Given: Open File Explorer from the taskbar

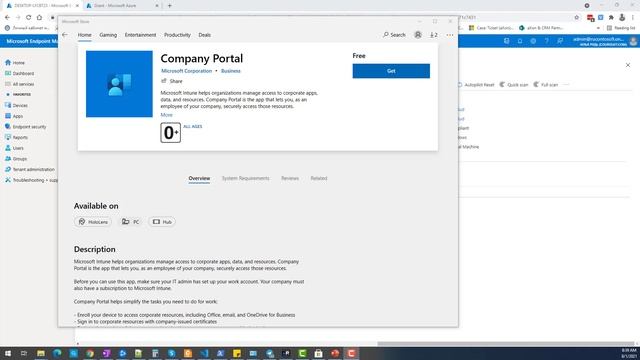Looking at the screenshot, I should pos(41,353).
